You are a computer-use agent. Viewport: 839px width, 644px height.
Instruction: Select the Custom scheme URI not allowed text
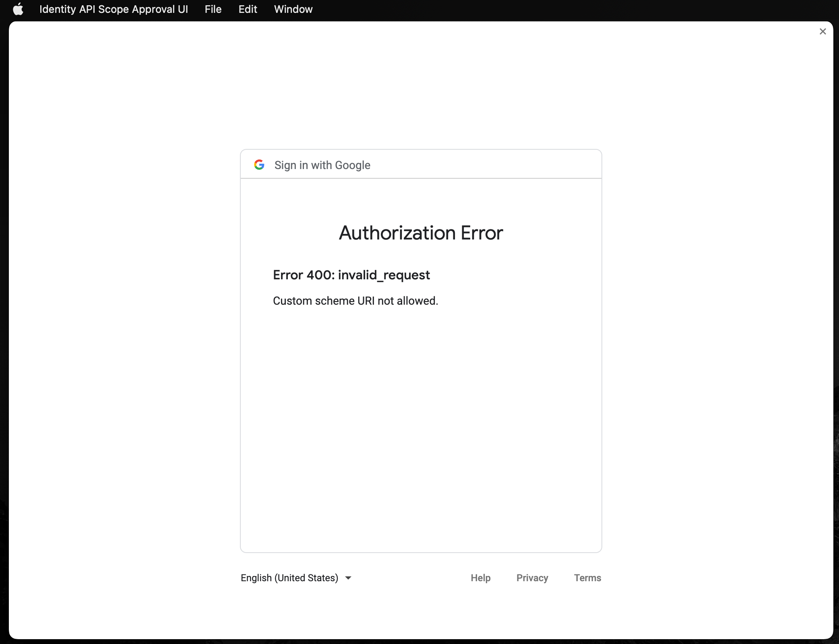[355, 301]
